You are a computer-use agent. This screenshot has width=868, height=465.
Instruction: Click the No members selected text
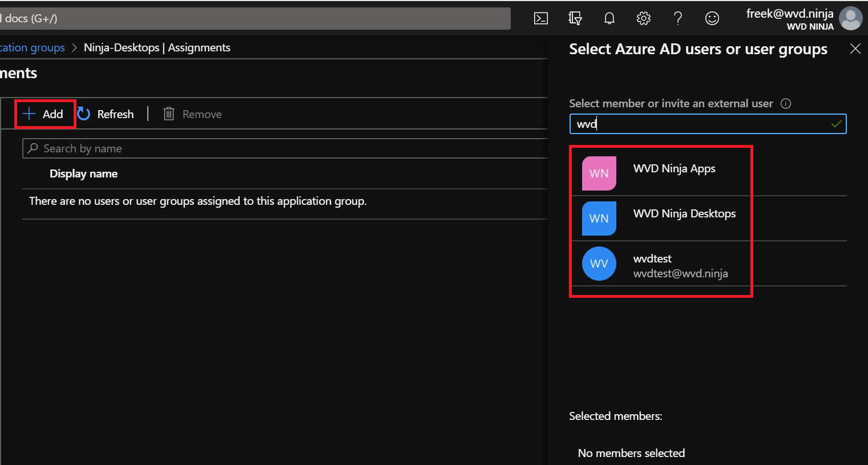631,453
